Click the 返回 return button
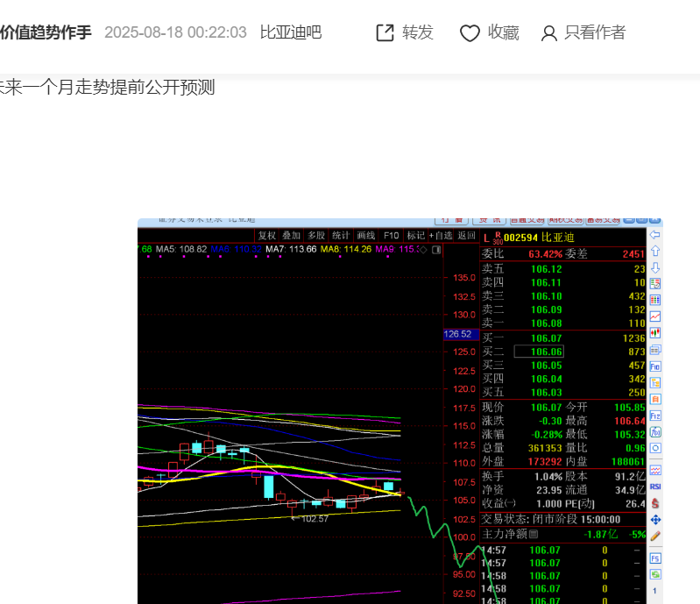Screen dimensions: 700x604 click(x=466, y=236)
